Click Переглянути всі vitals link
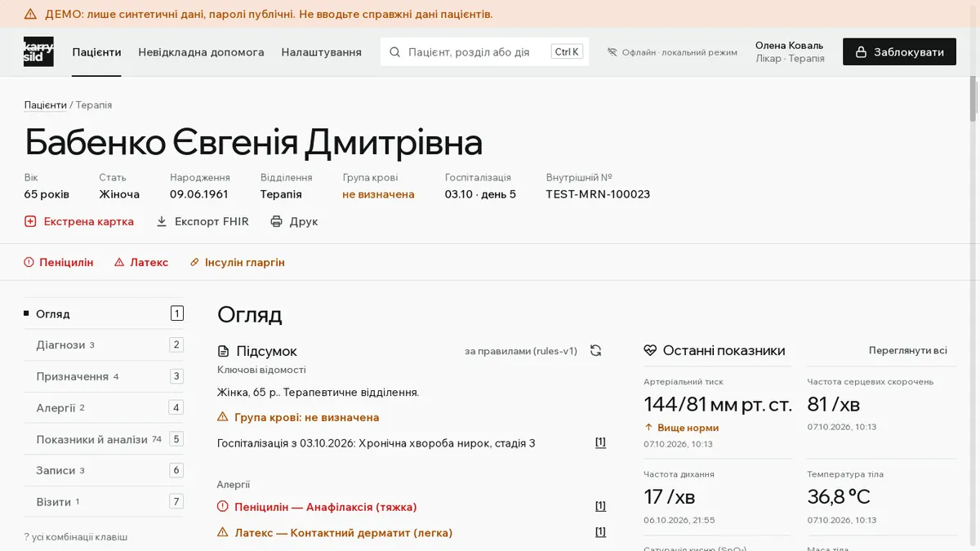 point(908,350)
